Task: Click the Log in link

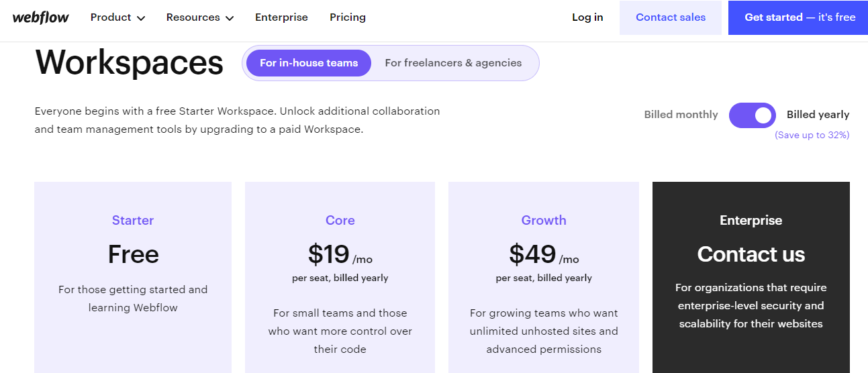Action: tap(587, 17)
